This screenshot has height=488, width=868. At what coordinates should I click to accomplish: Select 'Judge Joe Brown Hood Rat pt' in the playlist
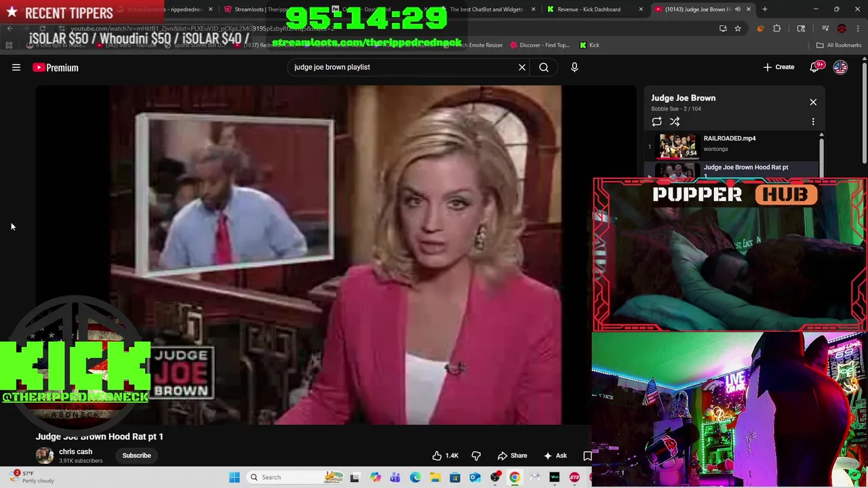point(746,167)
